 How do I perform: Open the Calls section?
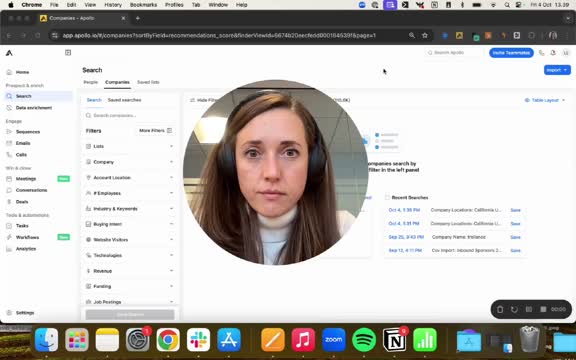(x=21, y=155)
